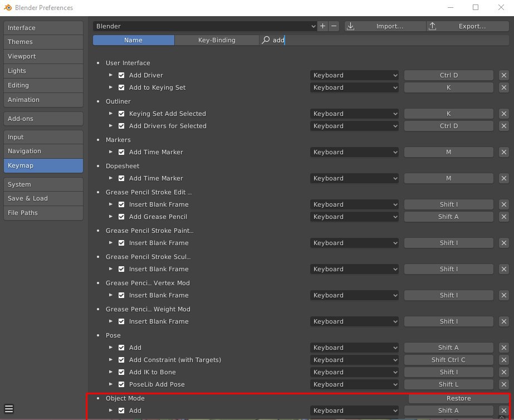This screenshot has width=514, height=420.
Task: Remove the Pose Add keymap item
Action: point(504,348)
